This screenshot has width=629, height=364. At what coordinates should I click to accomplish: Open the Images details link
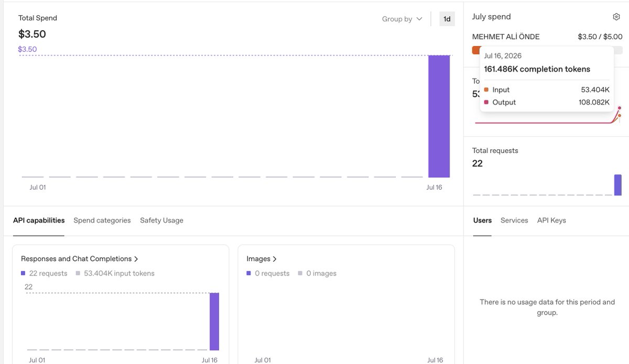(x=262, y=259)
